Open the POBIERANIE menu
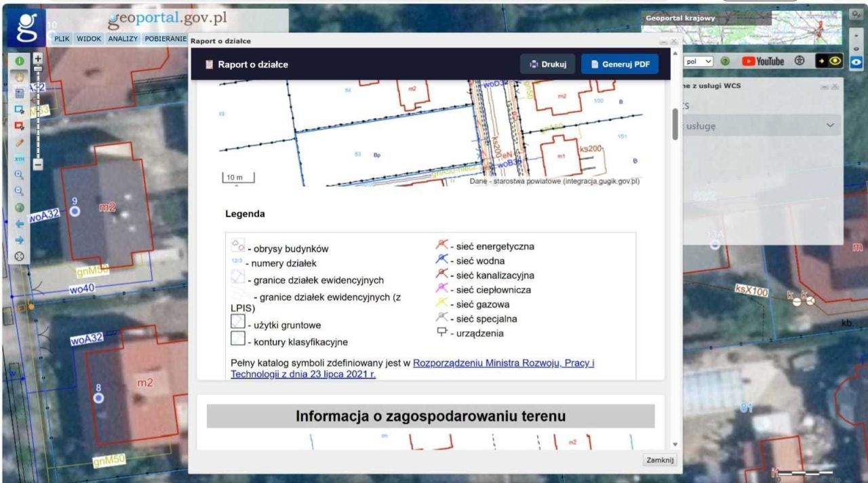Image resolution: width=868 pixels, height=483 pixels. [x=165, y=39]
